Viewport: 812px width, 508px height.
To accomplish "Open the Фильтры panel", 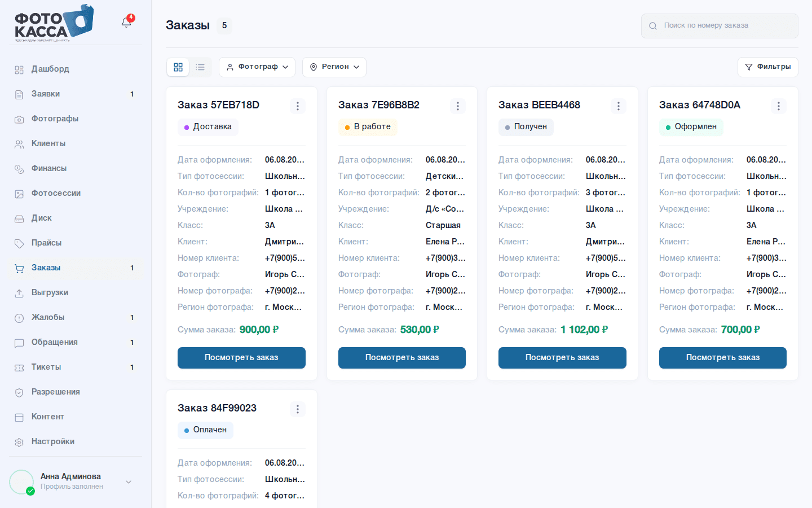I will point(768,67).
